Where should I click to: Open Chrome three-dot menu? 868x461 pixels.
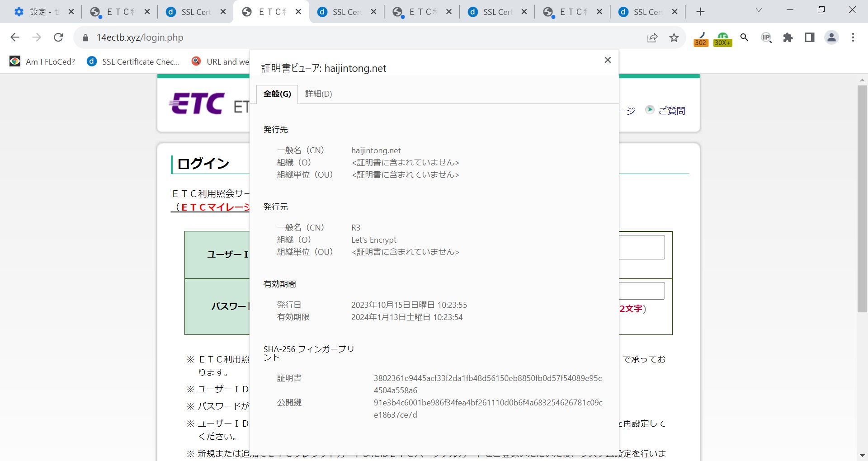coord(853,38)
